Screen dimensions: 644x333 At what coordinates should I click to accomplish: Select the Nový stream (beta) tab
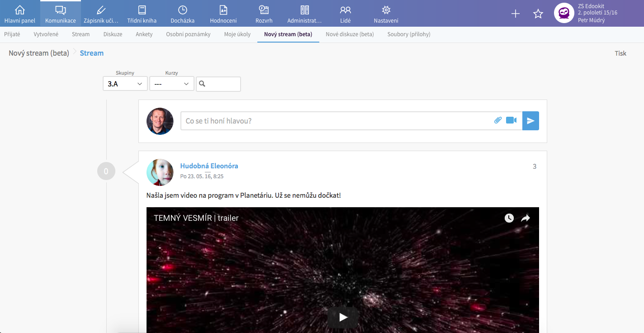[x=288, y=34]
